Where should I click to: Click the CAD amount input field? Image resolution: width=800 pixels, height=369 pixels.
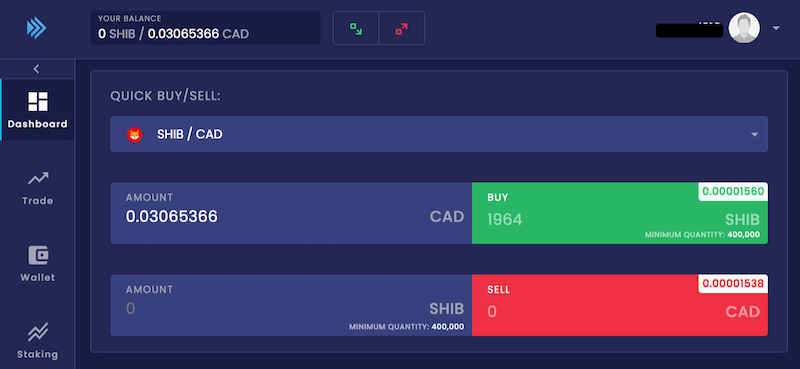291,213
